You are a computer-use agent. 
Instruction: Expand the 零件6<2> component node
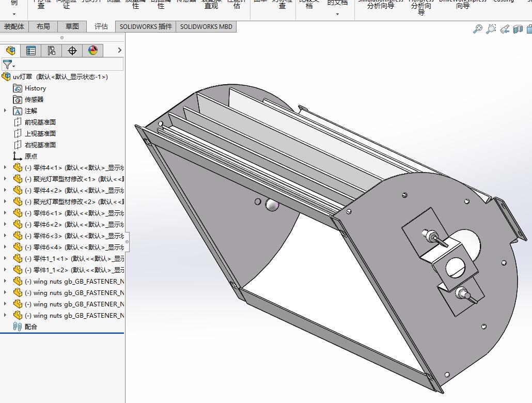(5, 224)
